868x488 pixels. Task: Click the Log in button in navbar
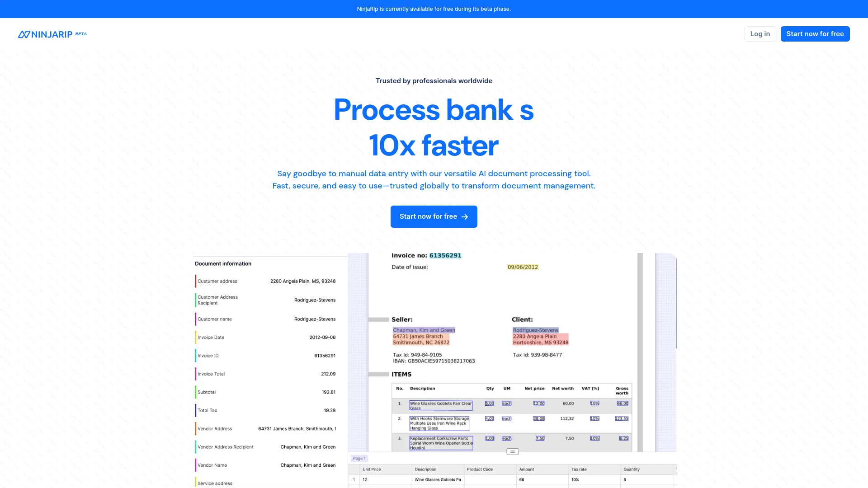(760, 33)
